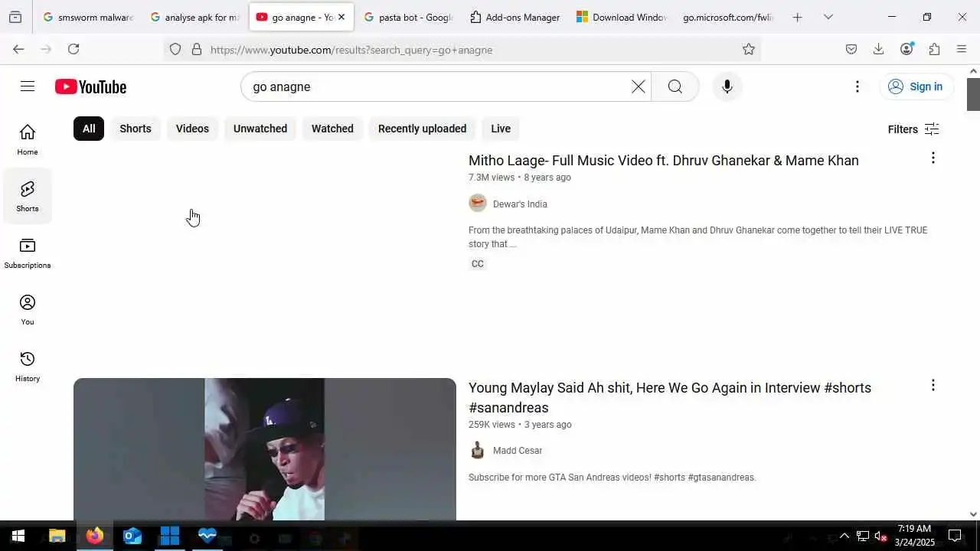
Task: Switch to pasta bot Google tab
Action: 408,17
